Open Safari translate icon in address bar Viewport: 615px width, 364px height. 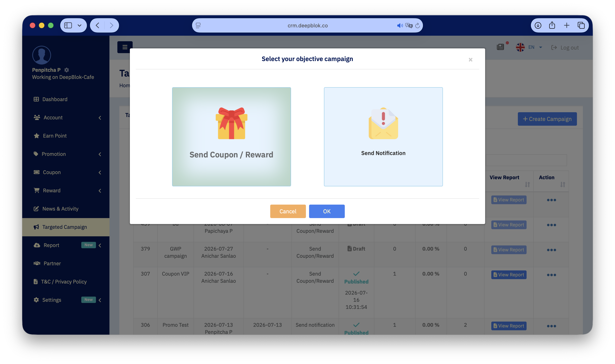click(x=409, y=26)
